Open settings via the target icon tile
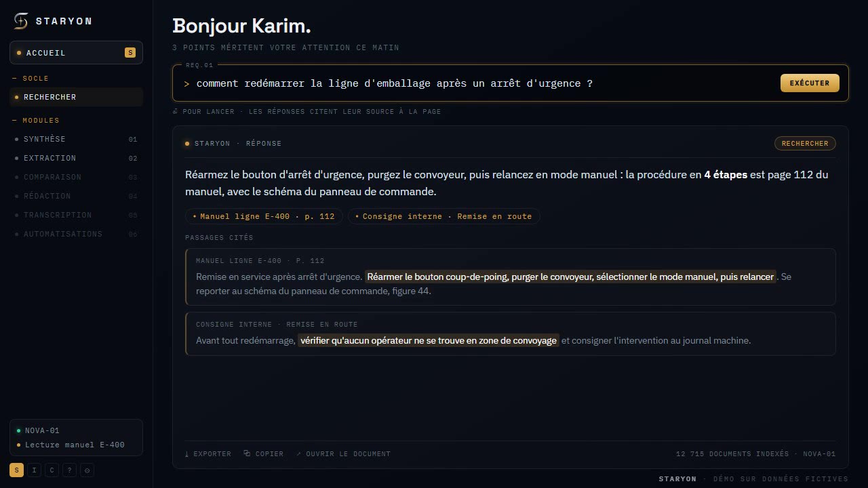The width and height of the screenshot is (868, 488). [87, 470]
